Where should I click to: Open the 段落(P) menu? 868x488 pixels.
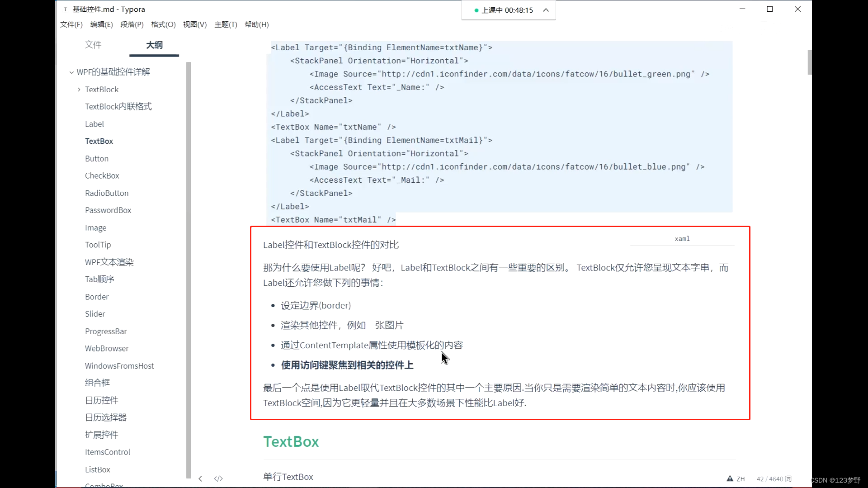click(x=132, y=24)
